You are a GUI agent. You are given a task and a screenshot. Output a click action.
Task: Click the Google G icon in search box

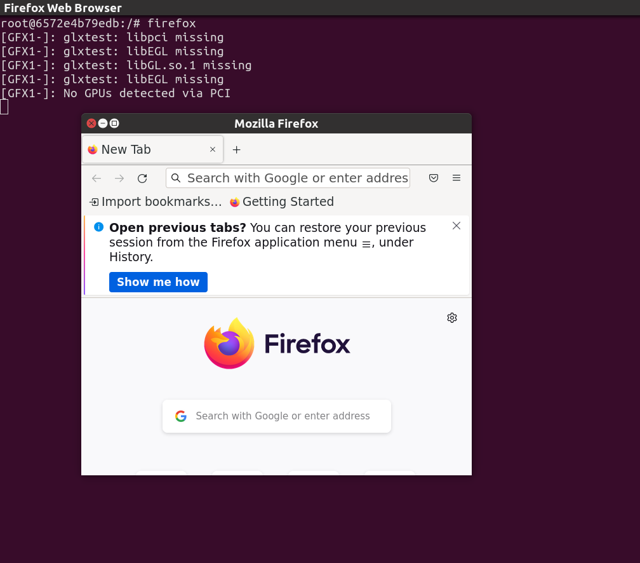pos(181,416)
